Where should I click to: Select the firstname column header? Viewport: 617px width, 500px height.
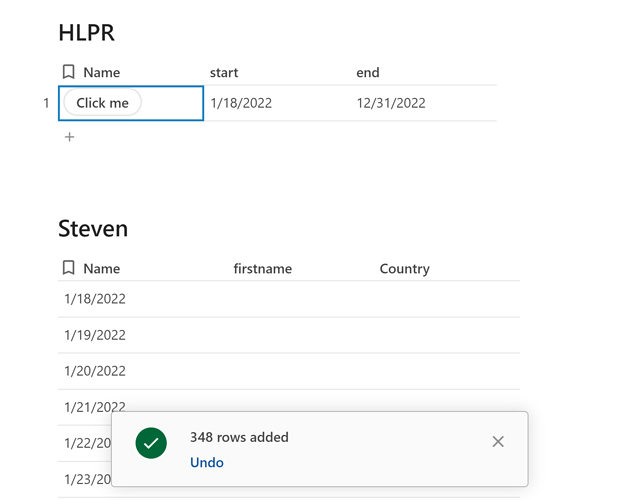pyautogui.click(x=262, y=269)
